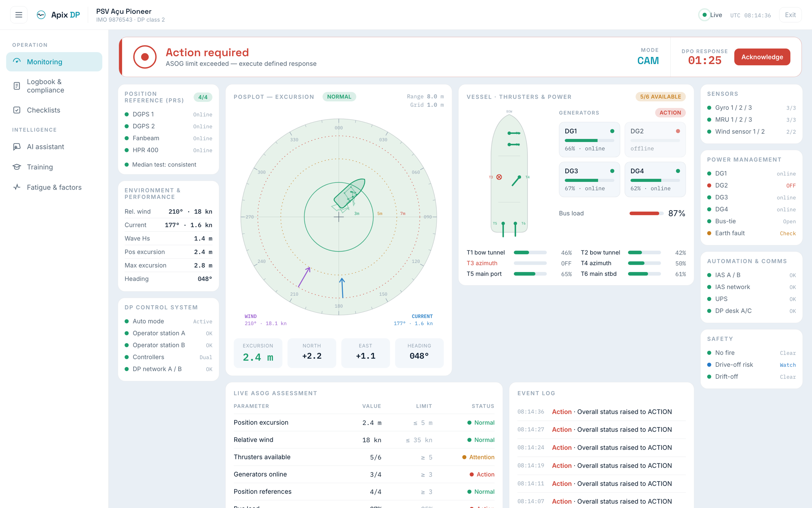Screen dimensions: 812x508
Task: Click the T1 bow tunnel load bar
Action: pos(530,253)
